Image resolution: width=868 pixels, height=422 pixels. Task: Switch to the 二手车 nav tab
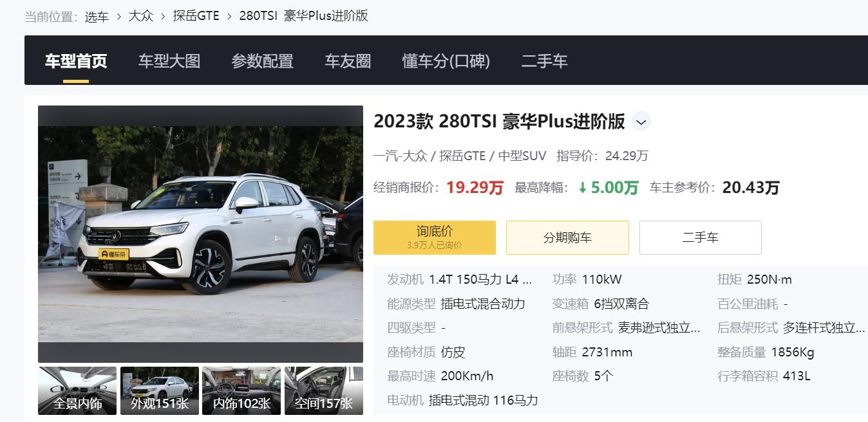544,60
